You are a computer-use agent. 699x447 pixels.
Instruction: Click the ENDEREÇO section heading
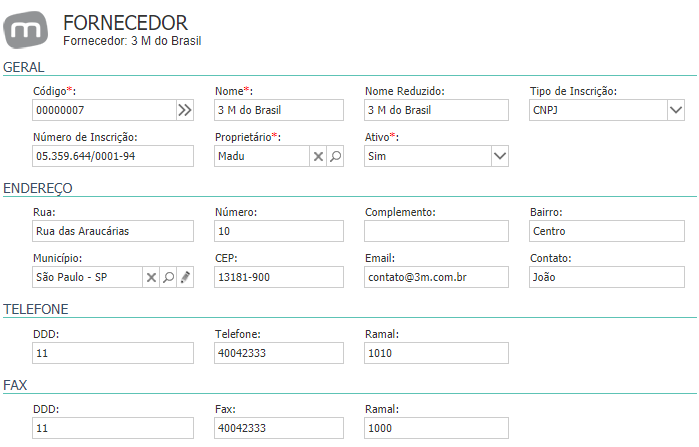[x=38, y=188]
